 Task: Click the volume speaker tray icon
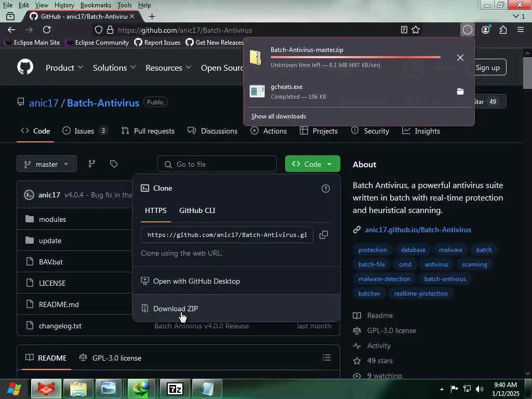click(x=479, y=389)
